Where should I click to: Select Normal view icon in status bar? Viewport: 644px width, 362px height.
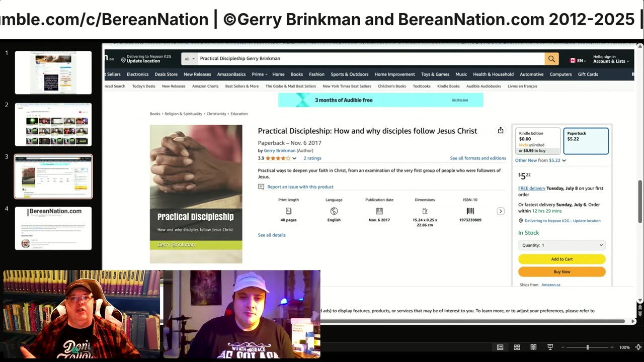(x=500, y=347)
